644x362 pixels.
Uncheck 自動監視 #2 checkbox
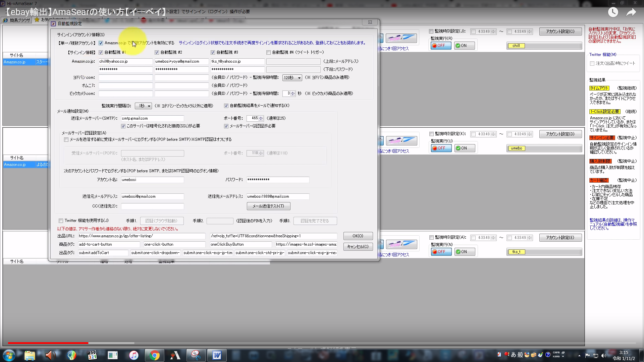pos(157,52)
